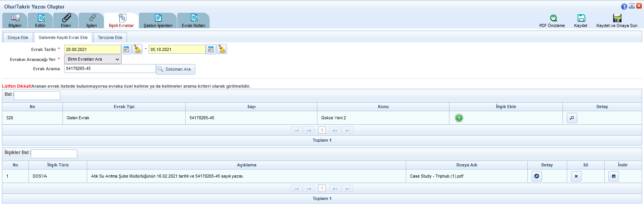Expand Evrakın Aranacağı Yer dropdown
Screen dimensions: 644x205
click(93, 59)
